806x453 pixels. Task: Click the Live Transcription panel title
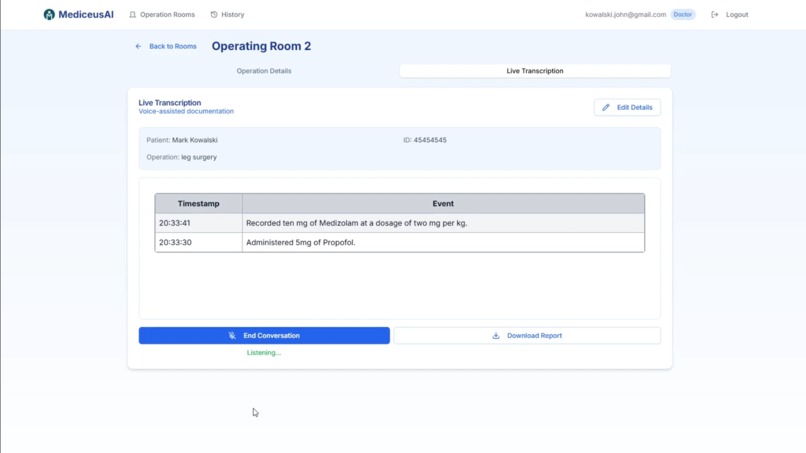170,103
